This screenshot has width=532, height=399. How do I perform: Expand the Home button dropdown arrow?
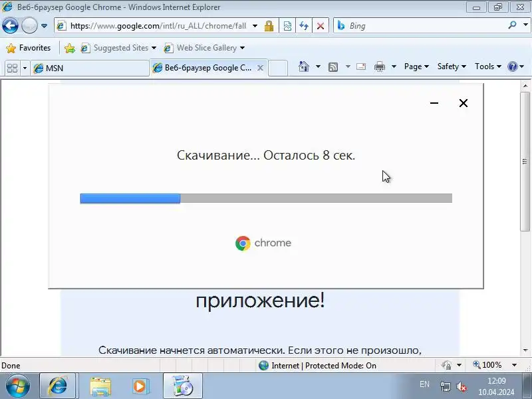coord(319,66)
